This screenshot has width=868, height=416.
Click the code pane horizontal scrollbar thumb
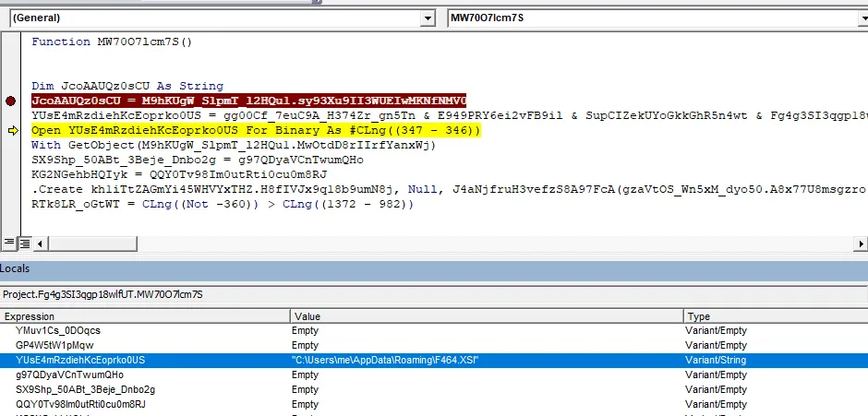pos(92,243)
